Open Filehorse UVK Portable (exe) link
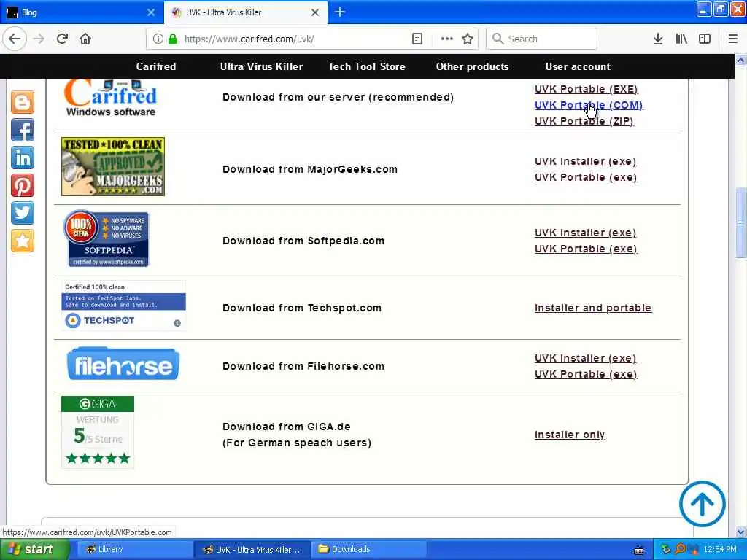The height and width of the screenshot is (560, 747). coord(586,374)
